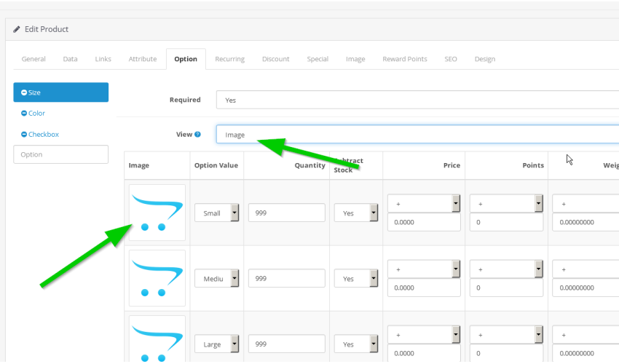Click the weight value field in Medium row
Viewport: 619px width, 364px height.
pyautogui.click(x=586, y=288)
